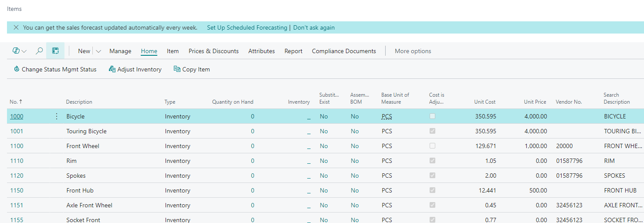Open row options for item 1000

[x=56, y=116]
